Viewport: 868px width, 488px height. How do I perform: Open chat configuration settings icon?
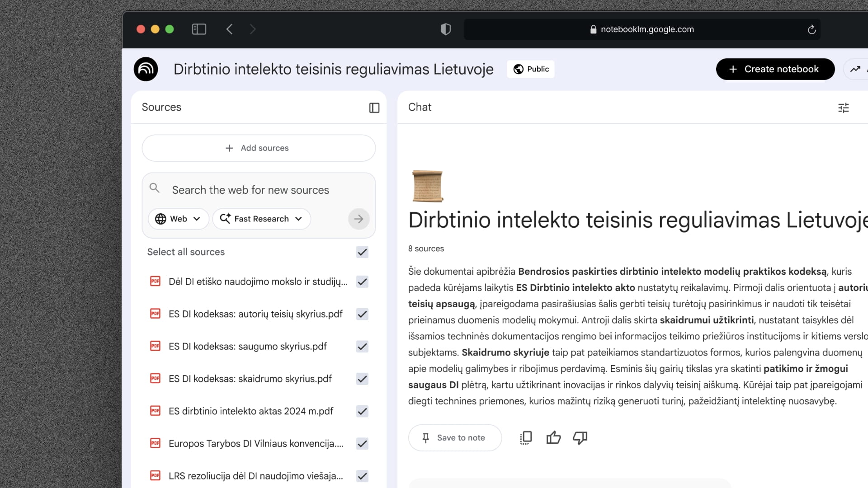click(843, 108)
